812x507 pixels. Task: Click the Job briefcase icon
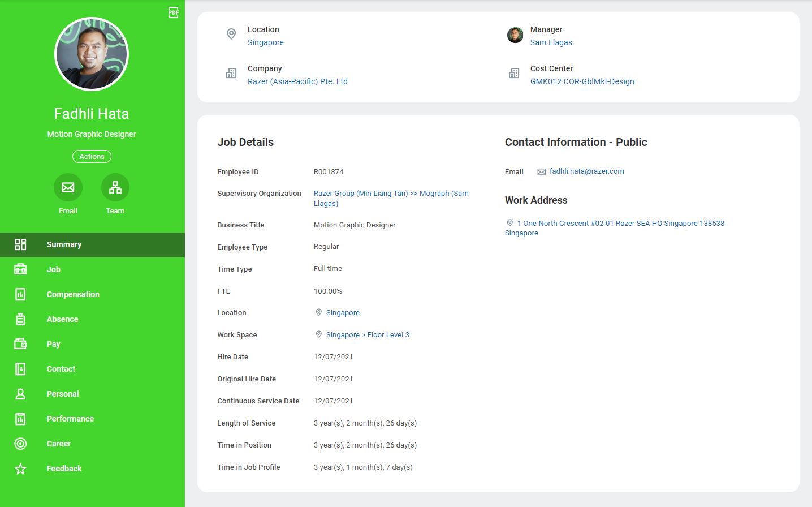tap(20, 269)
